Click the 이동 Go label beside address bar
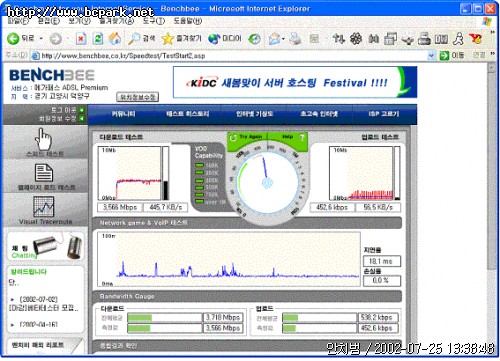Screen dimensions: 500x361 (458, 55)
